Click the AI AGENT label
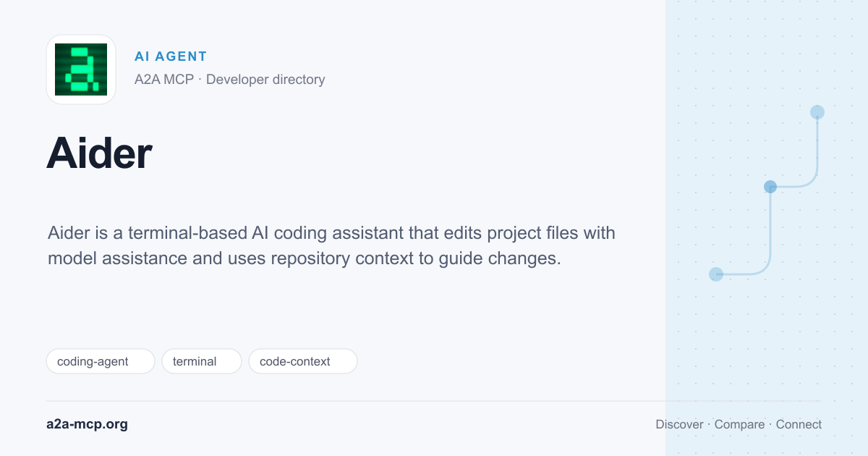 [x=171, y=56]
